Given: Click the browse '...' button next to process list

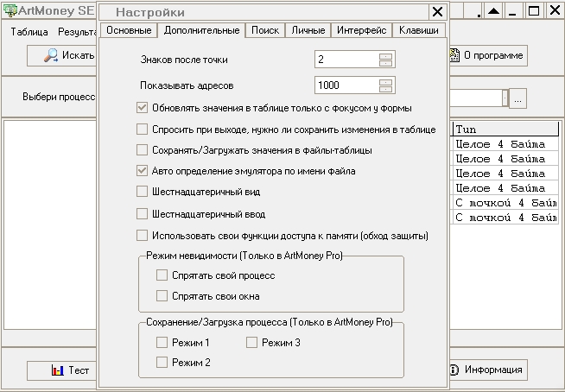Looking at the screenshot, I should click(x=517, y=98).
